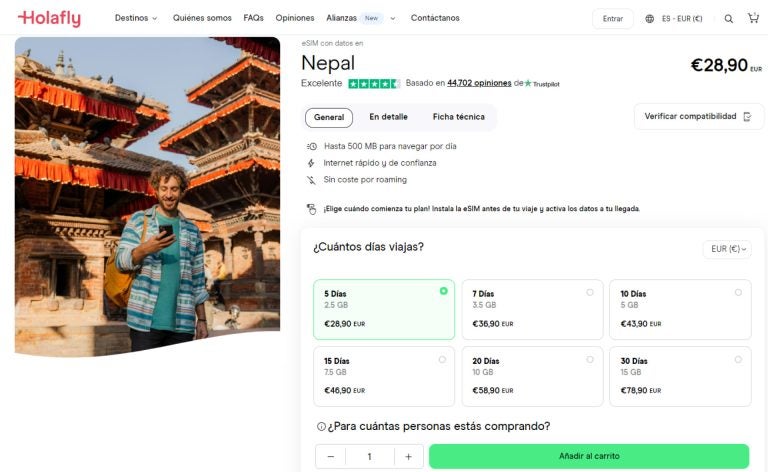768x472 pixels.
Task: Click the Trustpilot star rating graphic
Action: point(374,84)
